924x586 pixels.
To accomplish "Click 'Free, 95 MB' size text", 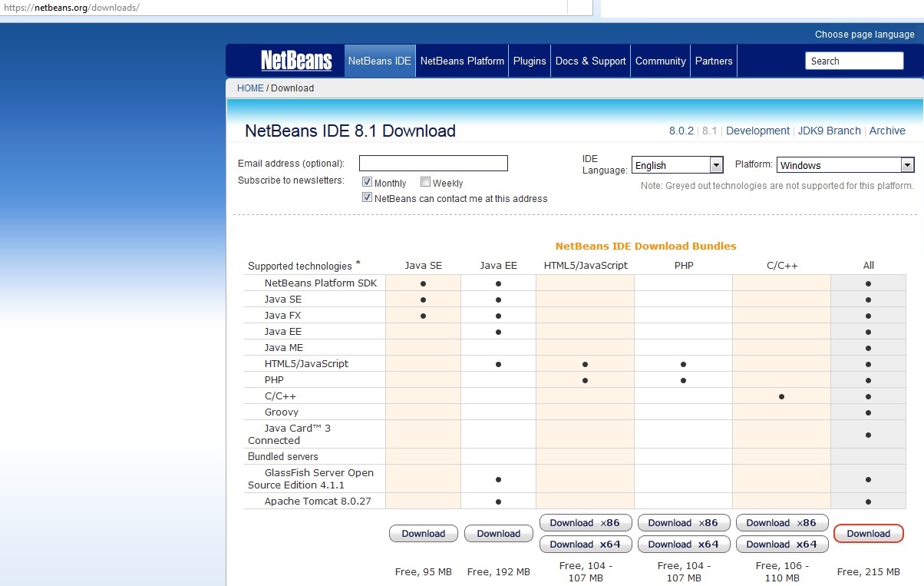I will pyautogui.click(x=424, y=572).
